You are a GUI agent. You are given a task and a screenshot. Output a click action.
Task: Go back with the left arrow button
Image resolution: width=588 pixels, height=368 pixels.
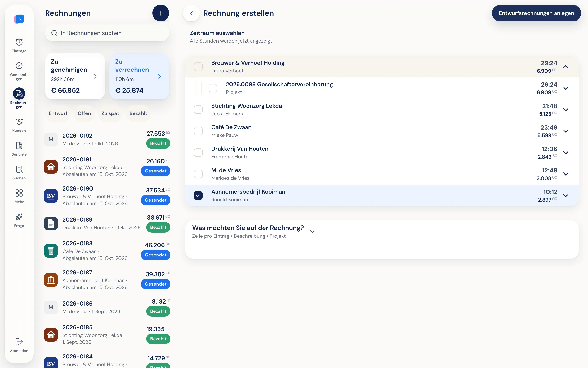pyautogui.click(x=191, y=13)
